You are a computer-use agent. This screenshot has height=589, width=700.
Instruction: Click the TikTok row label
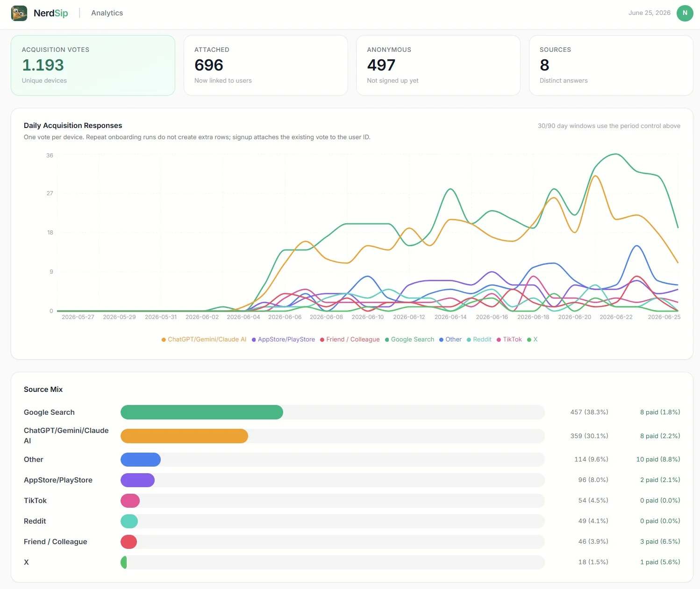pyautogui.click(x=35, y=501)
